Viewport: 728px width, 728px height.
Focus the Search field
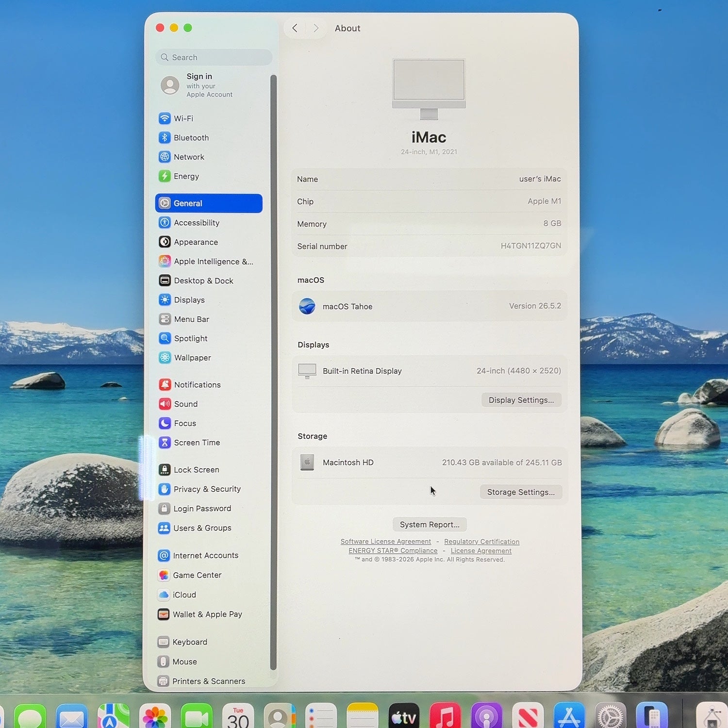coord(214,57)
